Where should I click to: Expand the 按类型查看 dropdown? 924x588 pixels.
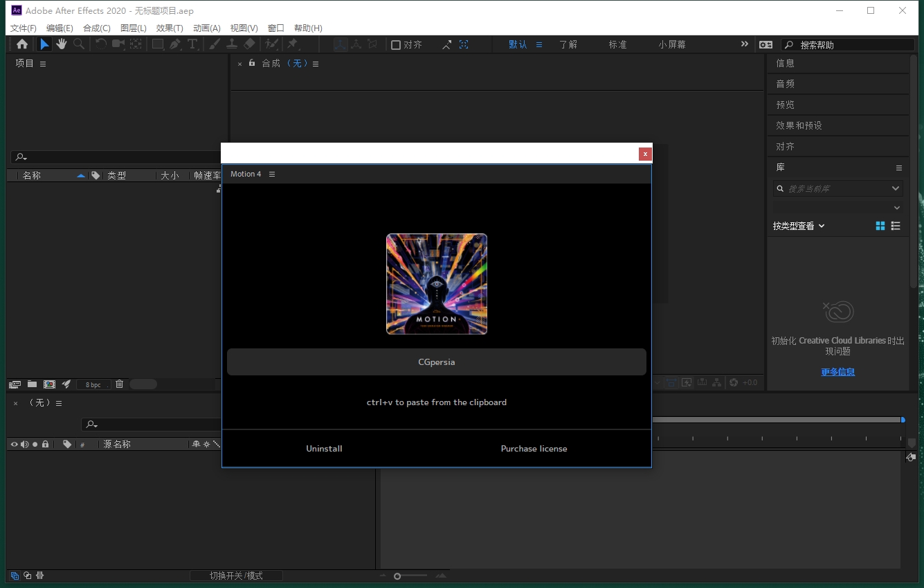tap(799, 226)
